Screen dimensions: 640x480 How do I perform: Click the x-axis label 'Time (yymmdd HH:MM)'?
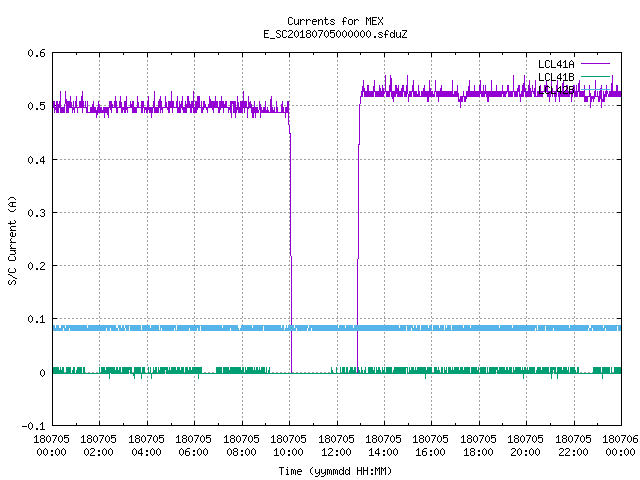(x=335, y=471)
